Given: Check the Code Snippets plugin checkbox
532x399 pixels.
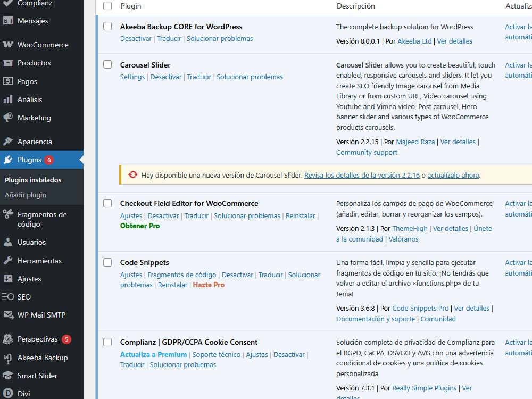Looking at the screenshot, I should click(x=107, y=262).
